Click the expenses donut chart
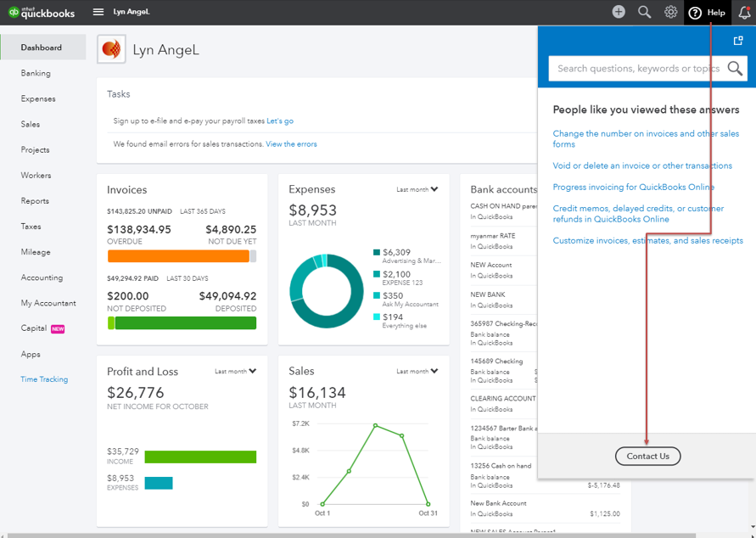Viewport: 756px width, 538px height. click(x=327, y=291)
